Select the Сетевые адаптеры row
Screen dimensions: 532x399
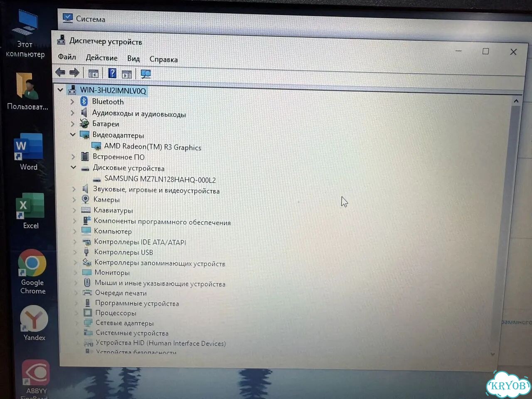tap(124, 323)
